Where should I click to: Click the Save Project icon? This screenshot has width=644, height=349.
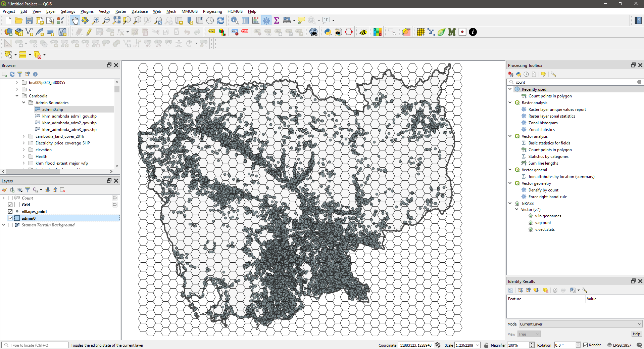click(29, 20)
